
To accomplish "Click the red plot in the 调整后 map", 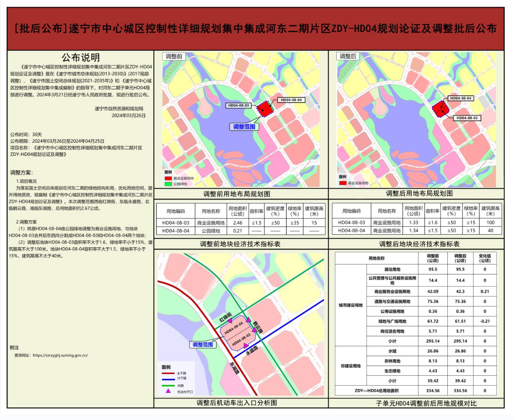I will point(441,108).
